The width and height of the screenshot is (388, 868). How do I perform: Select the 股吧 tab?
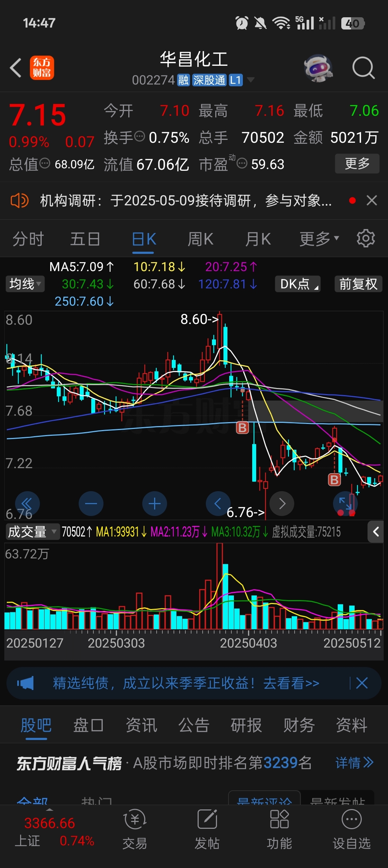click(x=36, y=725)
